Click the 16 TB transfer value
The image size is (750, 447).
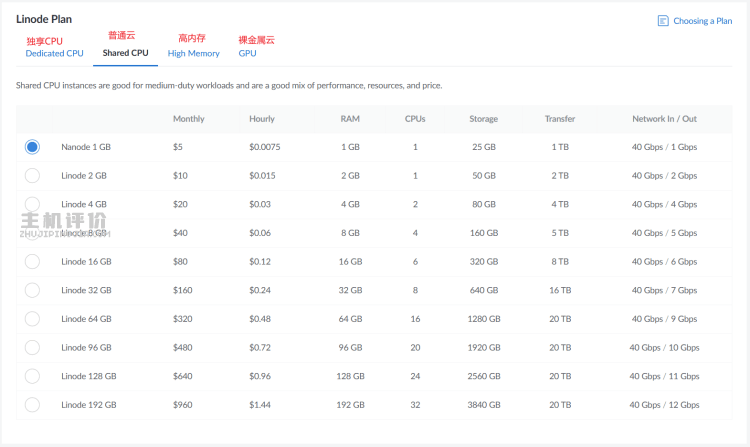[x=560, y=290]
